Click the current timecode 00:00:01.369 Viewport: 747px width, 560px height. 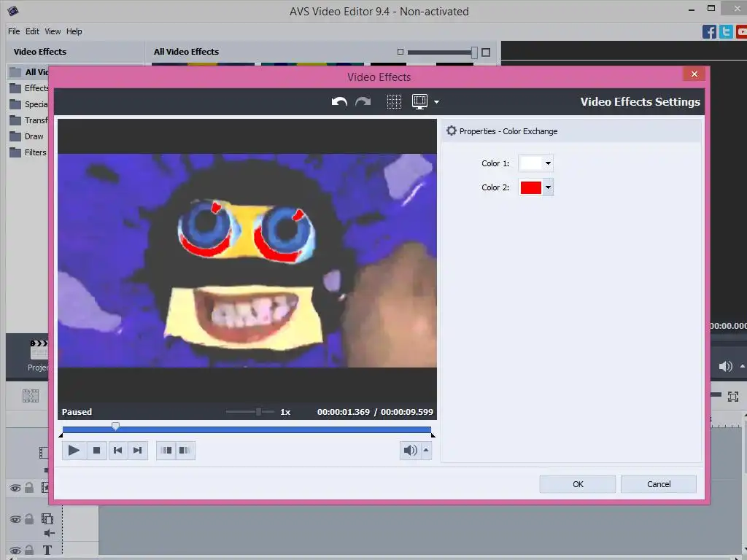coord(344,412)
